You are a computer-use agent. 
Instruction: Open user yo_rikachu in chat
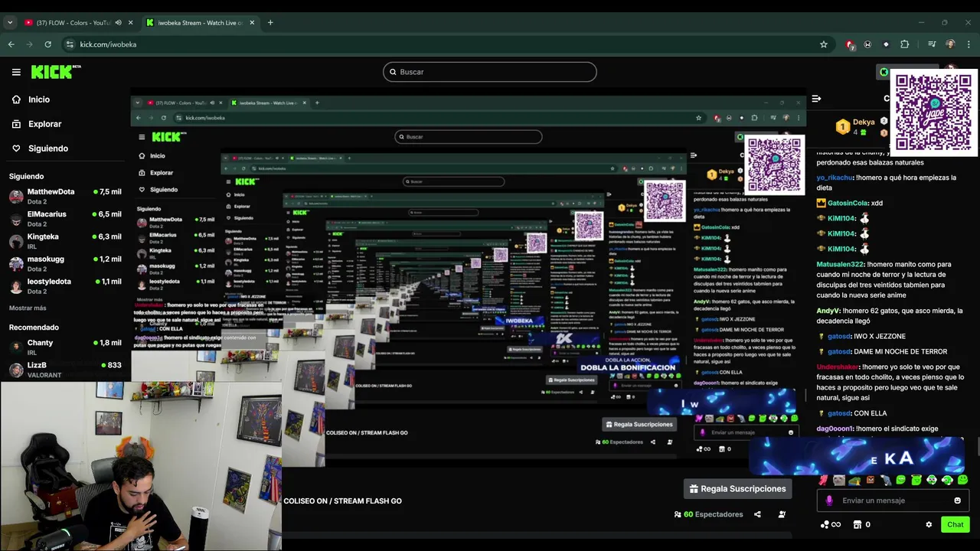(835, 178)
